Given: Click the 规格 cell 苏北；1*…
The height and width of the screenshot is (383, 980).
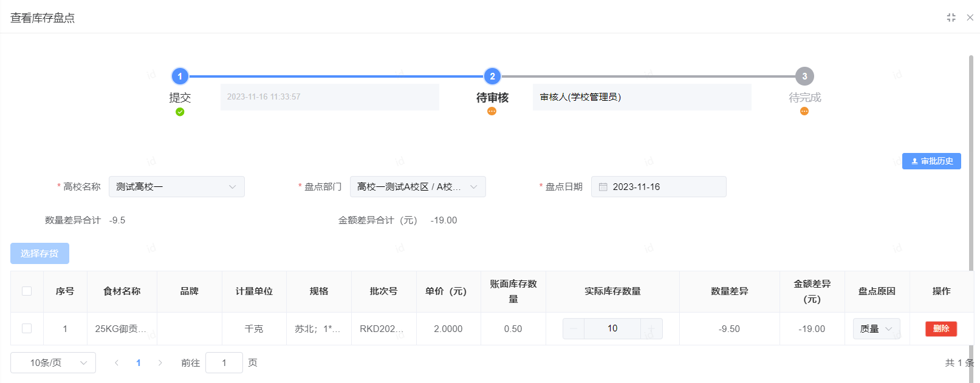Looking at the screenshot, I should pos(318,328).
